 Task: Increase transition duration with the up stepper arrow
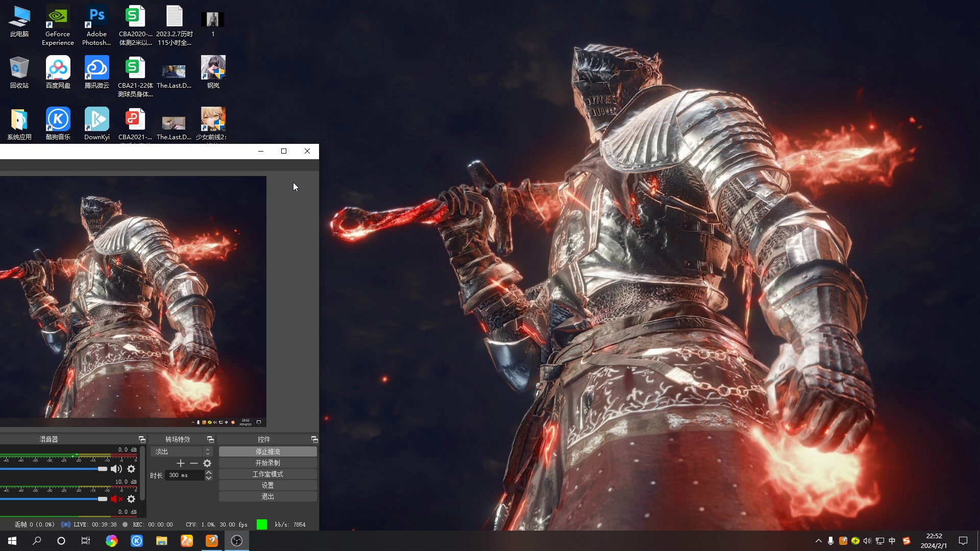[208, 472]
